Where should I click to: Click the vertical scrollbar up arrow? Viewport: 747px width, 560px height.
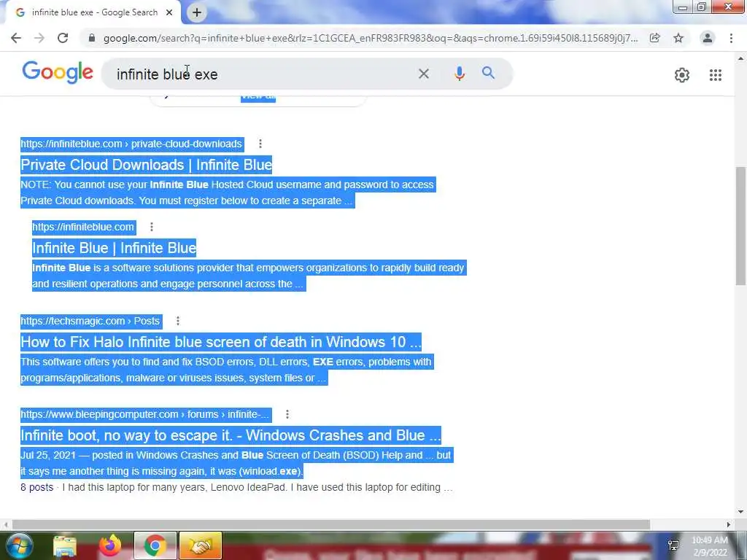741,58
